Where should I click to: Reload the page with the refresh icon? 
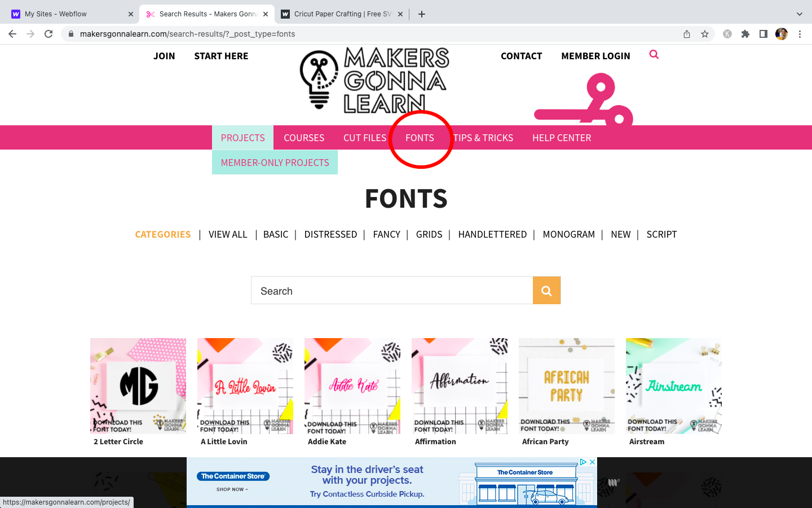[48, 34]
